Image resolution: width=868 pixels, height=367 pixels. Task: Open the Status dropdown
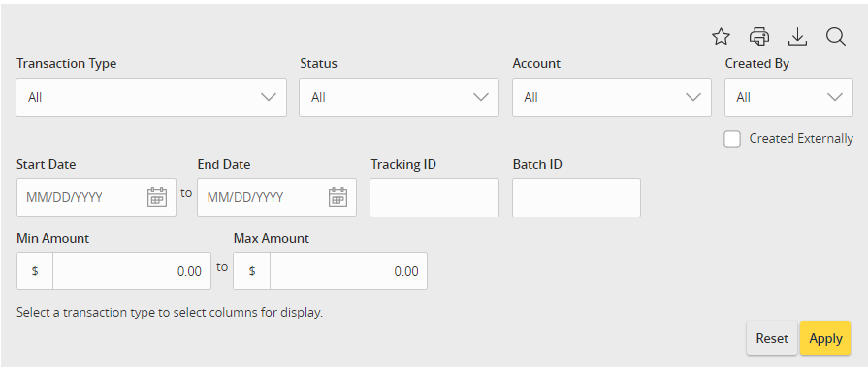pos(399,97)
